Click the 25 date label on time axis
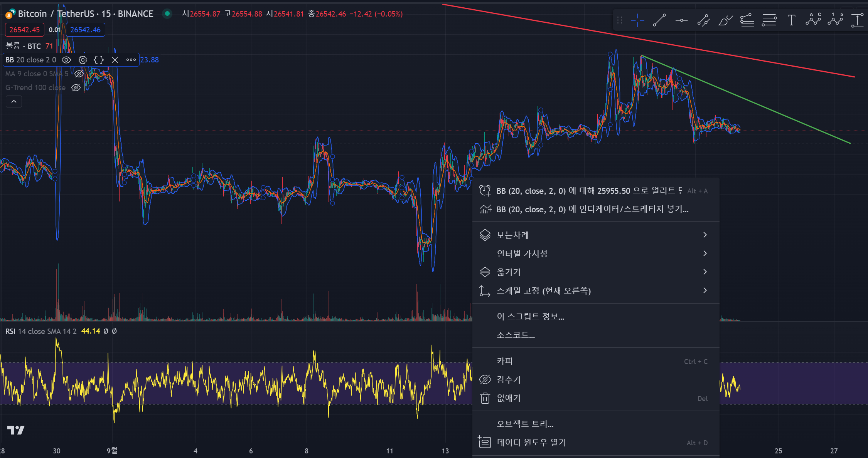This screenshot has height=458, width=868. 779,451
